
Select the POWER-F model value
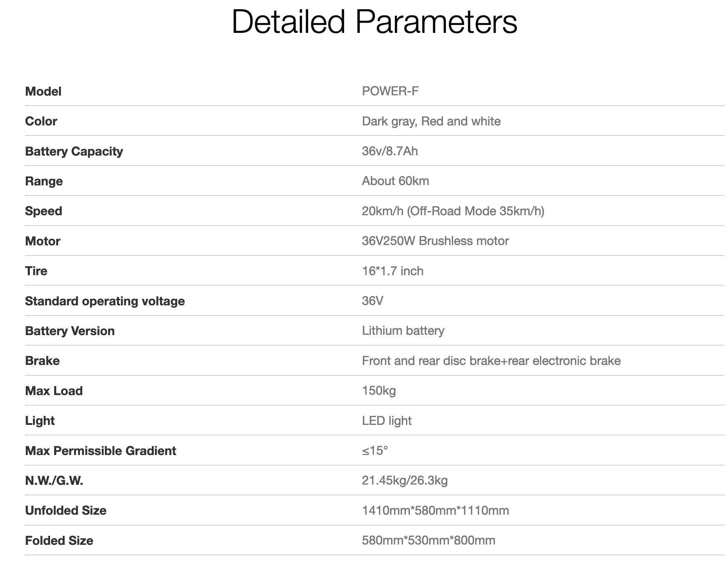(x=390, y=91)
